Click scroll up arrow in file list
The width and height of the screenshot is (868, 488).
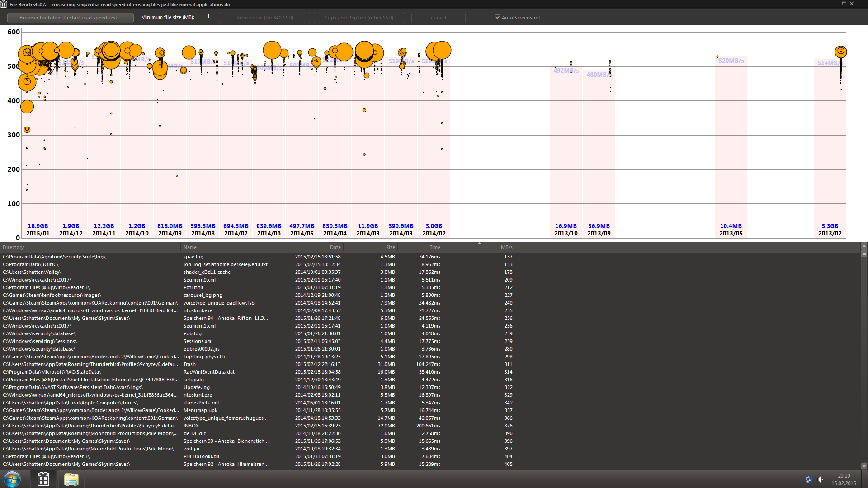click(x=864, y=246)
